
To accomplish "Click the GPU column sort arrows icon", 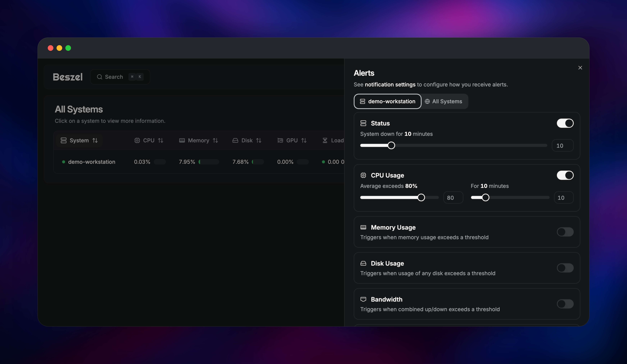I will pyautogui.click(x=304, y=141).
